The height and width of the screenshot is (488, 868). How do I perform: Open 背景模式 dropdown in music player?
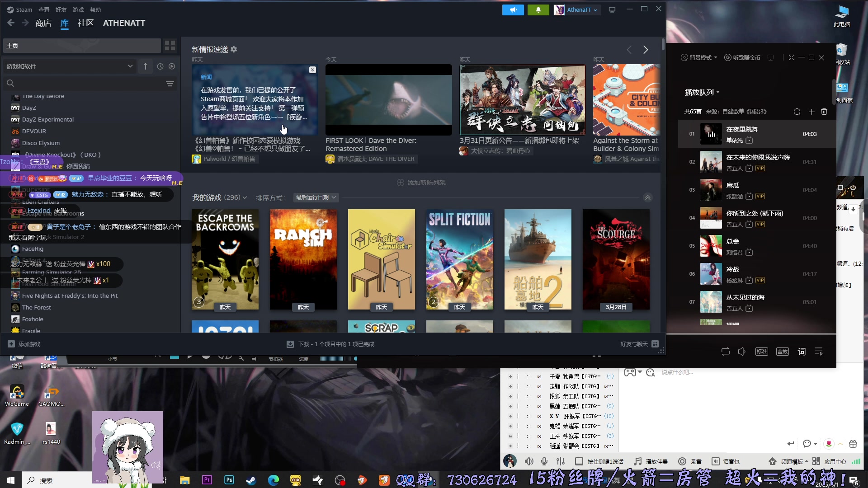pyautogui.click(x=699, y=57)
